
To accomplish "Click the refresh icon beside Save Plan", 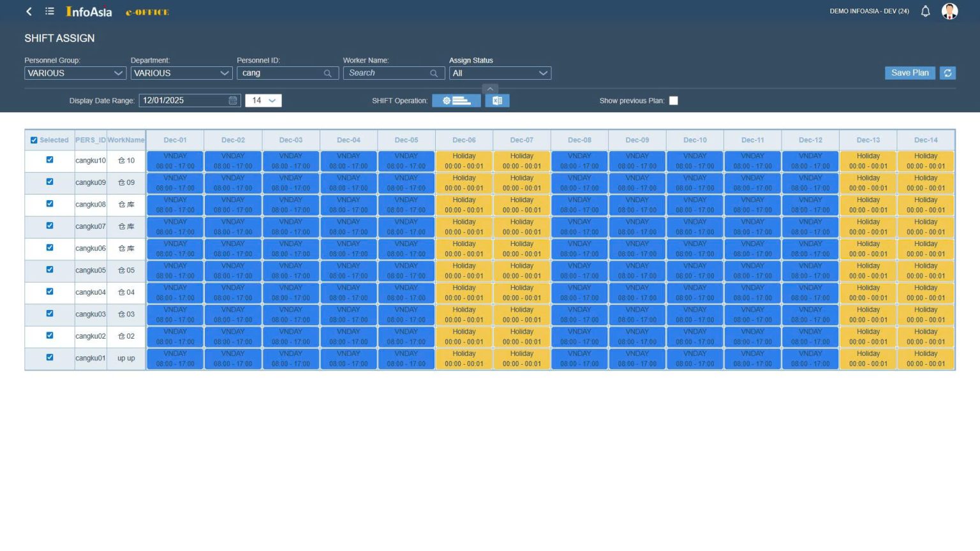I will point(947,73).
